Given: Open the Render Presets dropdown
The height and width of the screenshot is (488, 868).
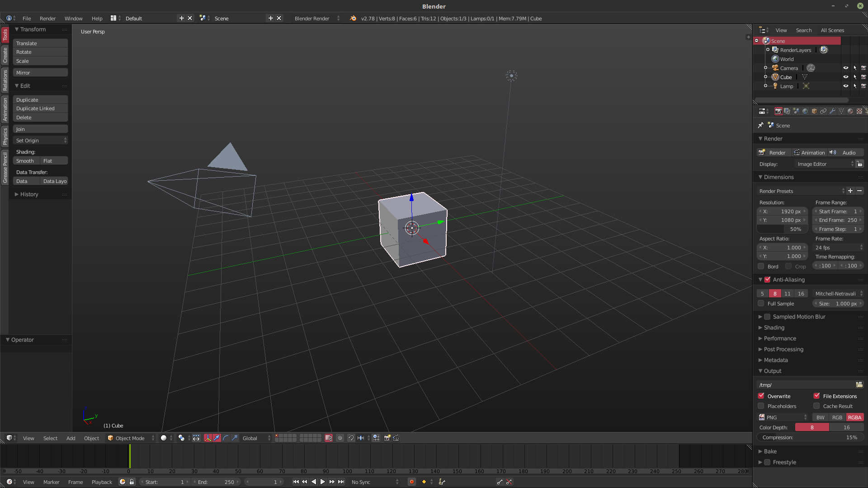Looking at the screenshot, I should pos(801,191).
